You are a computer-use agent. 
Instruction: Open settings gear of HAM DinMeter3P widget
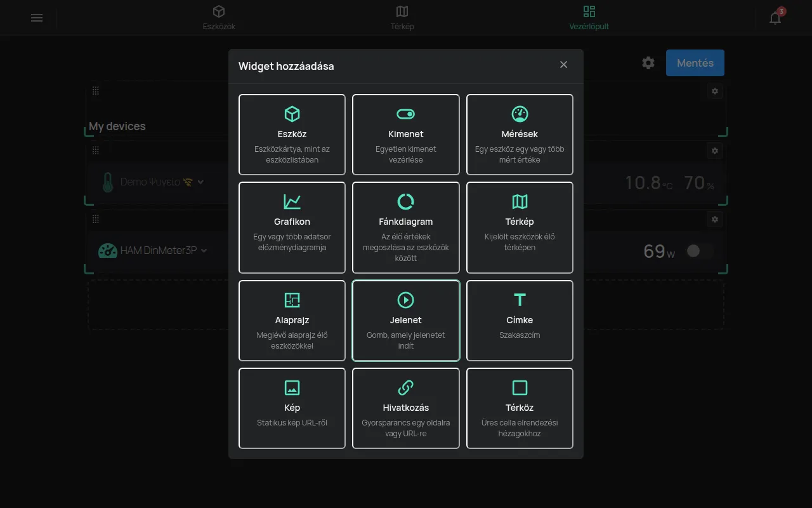pyautogui.click(x=715, y=219)
